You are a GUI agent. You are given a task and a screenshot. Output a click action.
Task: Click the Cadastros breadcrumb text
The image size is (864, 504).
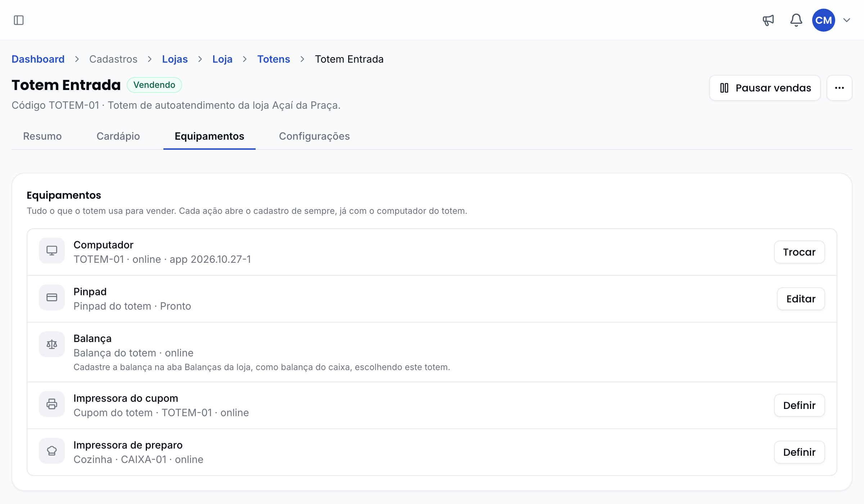coord(113,59)
